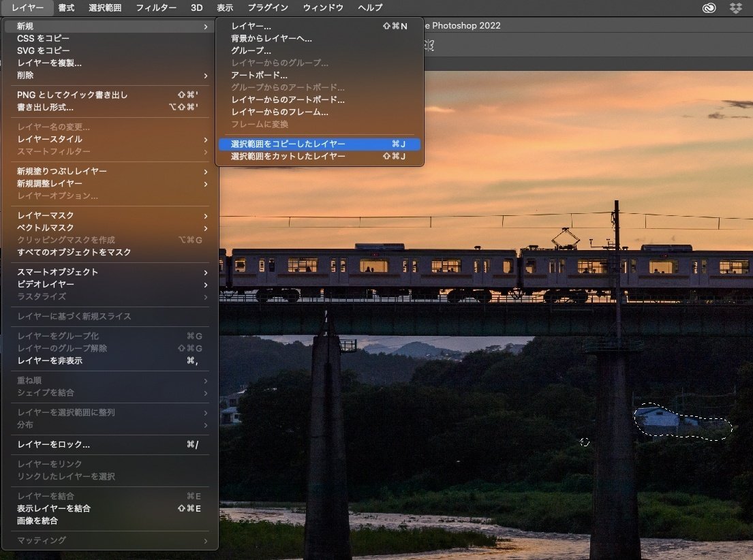Click the Dropbox menu bar icon
This screenshot has height=560, width=753.
(735, 7)
